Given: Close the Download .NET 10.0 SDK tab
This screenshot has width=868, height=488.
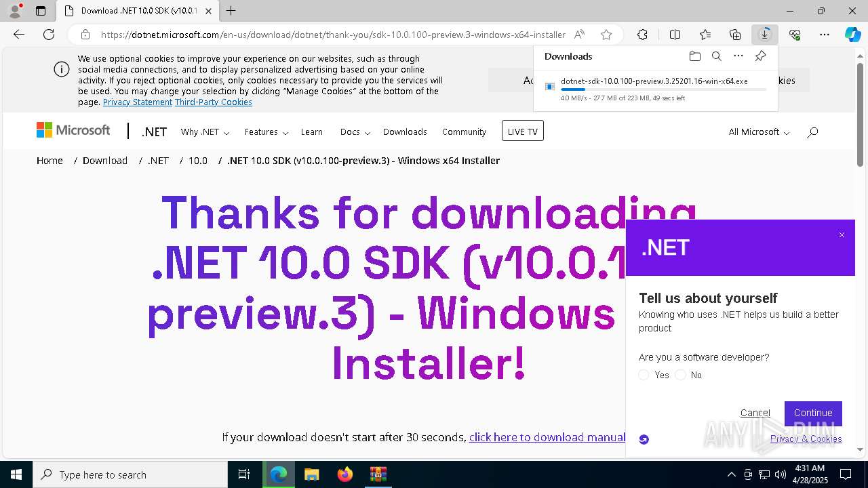Looking at the screenshot, I should (x=209, y=11).
